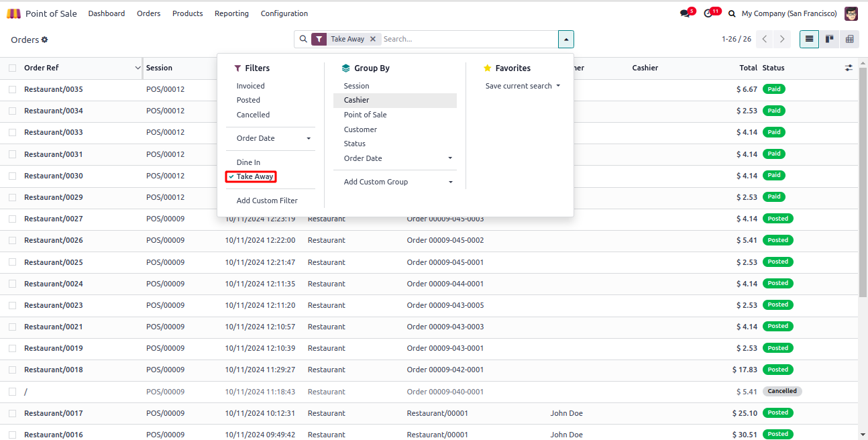Click the magnifier icon in the top bar
The width and height of the screenshot is (868, 440).
[732, 13]
